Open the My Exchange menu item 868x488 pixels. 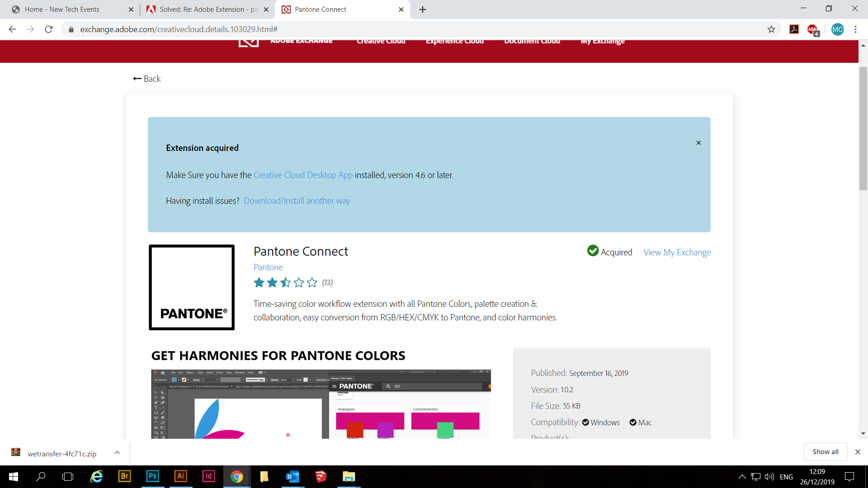(x=602, y=41)
